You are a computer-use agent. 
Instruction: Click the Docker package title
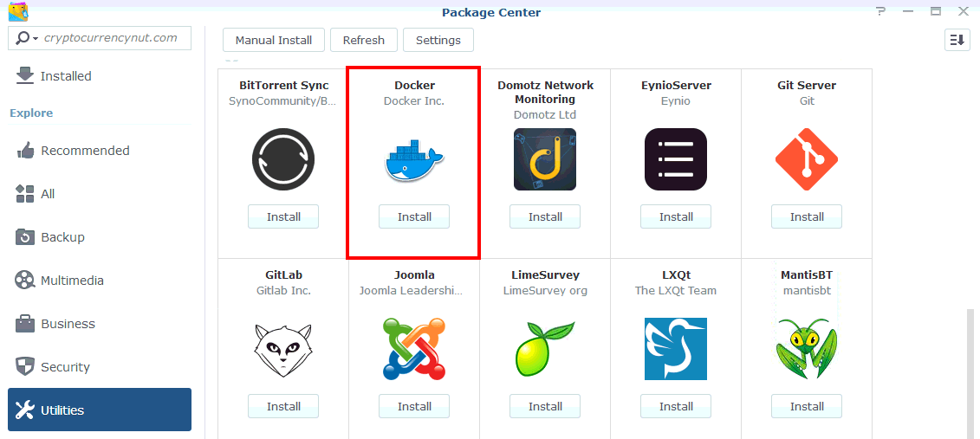[414, 85]
